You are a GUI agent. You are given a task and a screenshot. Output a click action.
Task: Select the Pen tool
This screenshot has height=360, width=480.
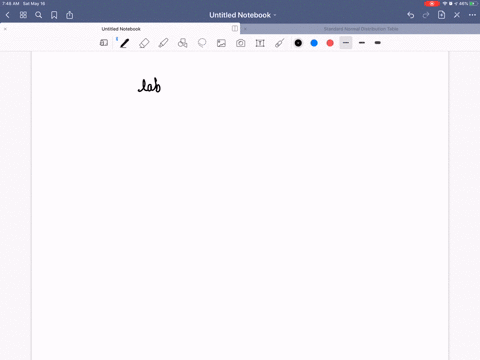125,43
